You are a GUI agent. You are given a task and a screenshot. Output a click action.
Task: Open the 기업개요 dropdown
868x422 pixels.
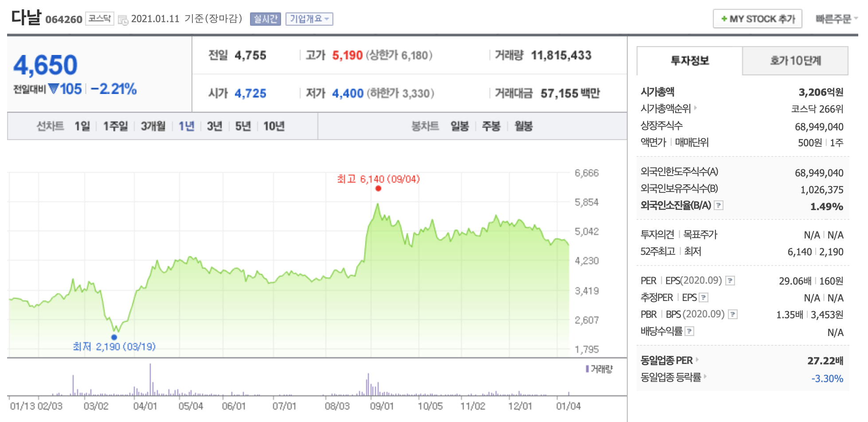pyautogui.click(x=309, y=19)
